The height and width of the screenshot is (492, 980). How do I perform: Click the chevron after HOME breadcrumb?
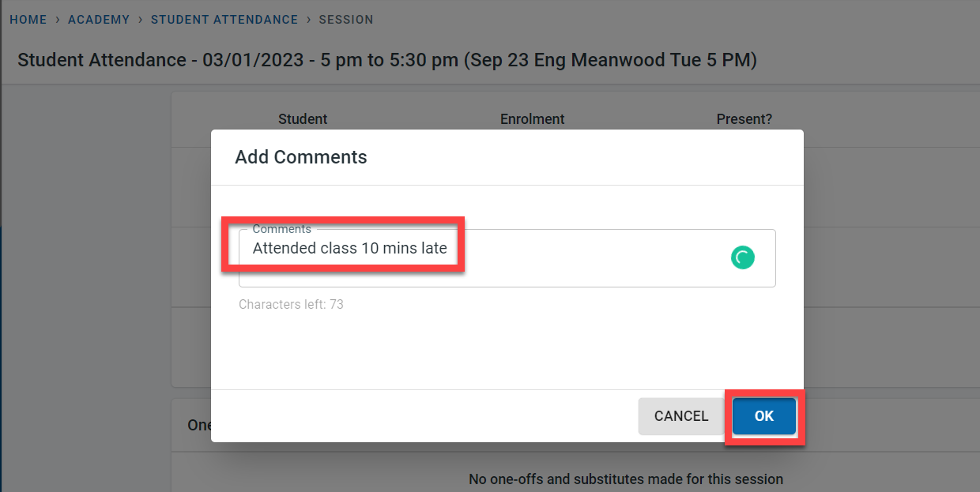pyautogui.click(x=58, y=20)
